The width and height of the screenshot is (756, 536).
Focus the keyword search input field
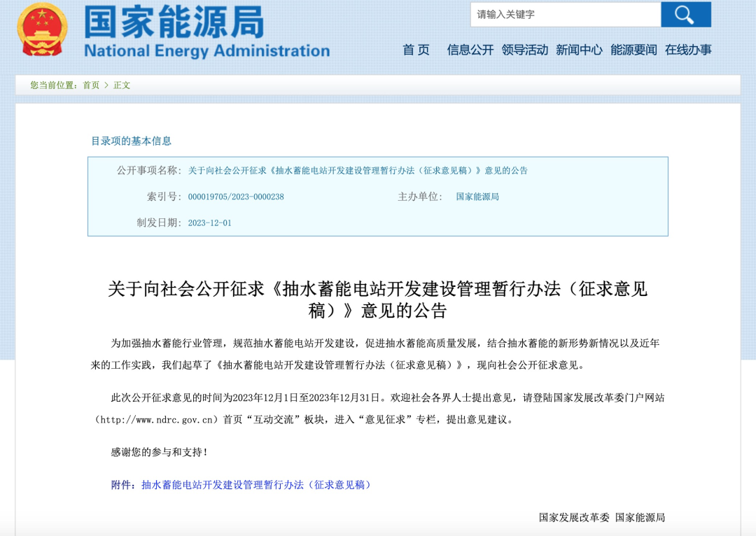(x=566, y=15)
